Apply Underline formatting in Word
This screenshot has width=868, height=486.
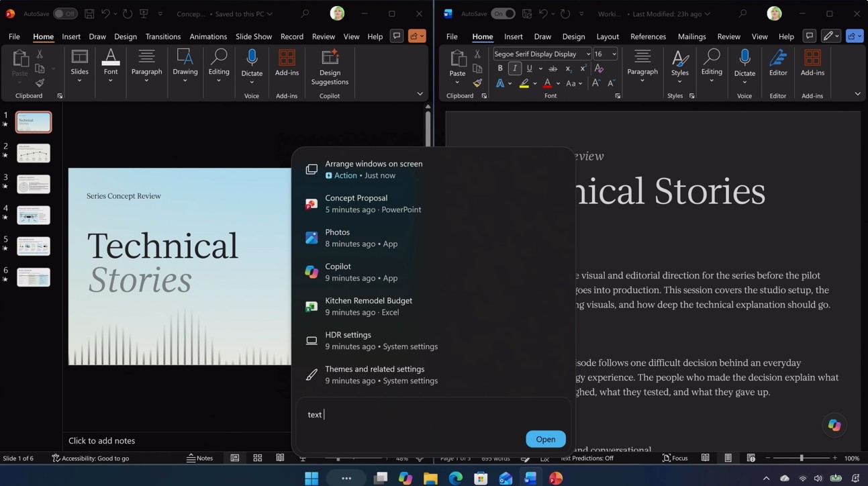(530, 68)
